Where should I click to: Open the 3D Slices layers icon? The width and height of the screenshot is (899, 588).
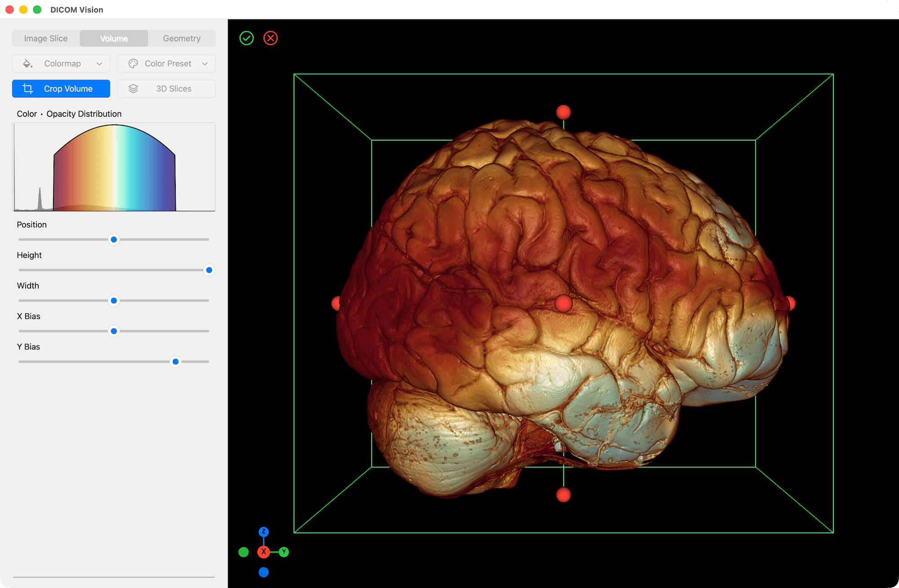coord(134,88)
